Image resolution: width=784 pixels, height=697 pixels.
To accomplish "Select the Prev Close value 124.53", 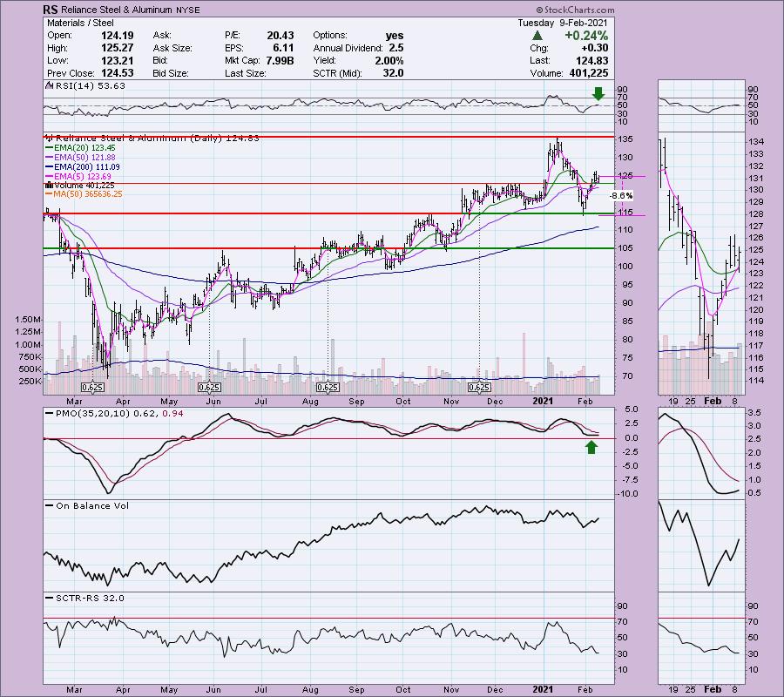I will 117,73.
